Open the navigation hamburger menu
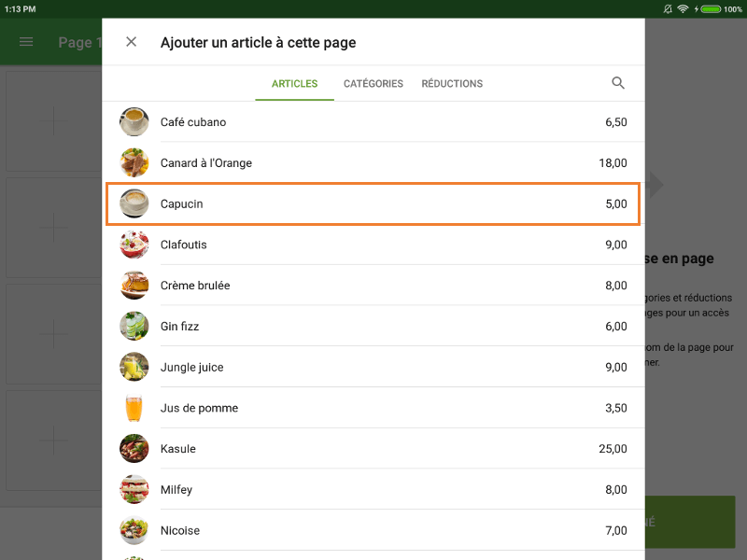Viewport: 747px width, 560px height. 26,41
